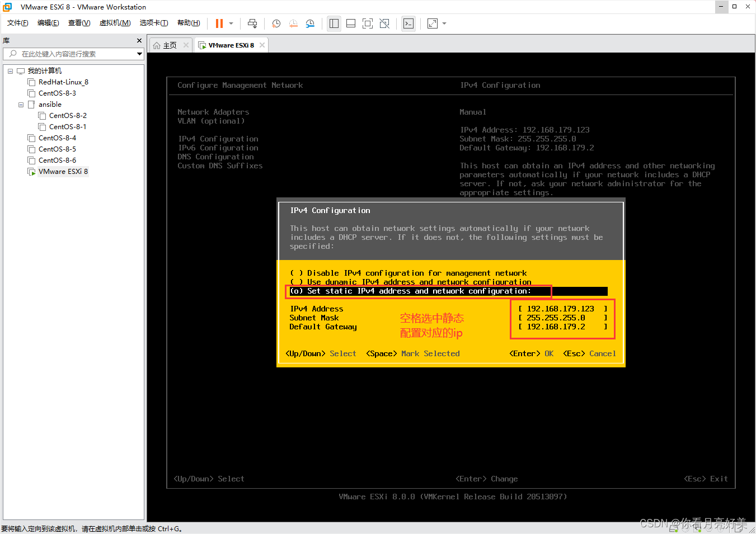
Task: Toggle the Unity mode toolbar icon
Action: pyautogui.click(x=384, y=23)
